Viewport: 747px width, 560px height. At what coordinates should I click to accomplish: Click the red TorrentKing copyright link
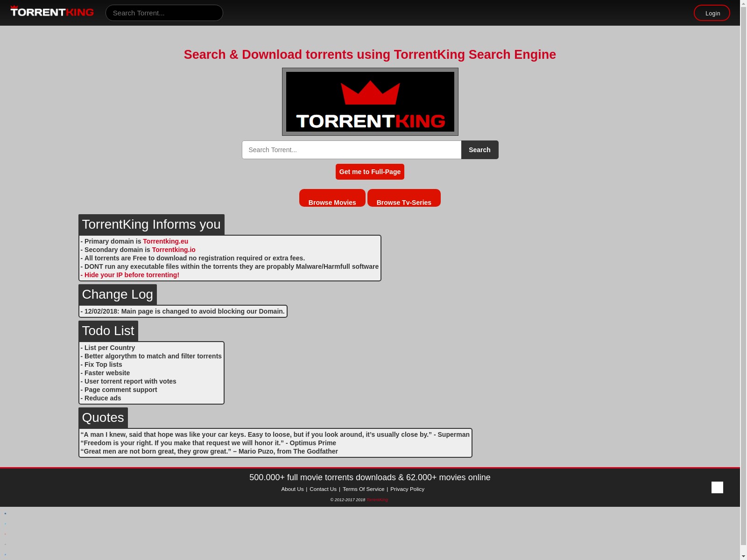point(377,500)
